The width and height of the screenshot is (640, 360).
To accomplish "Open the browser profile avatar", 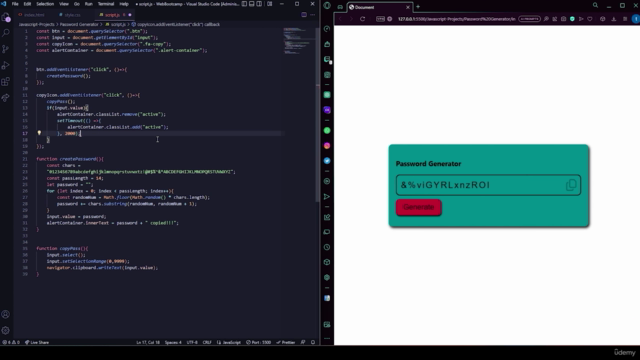I will point(636,19).
